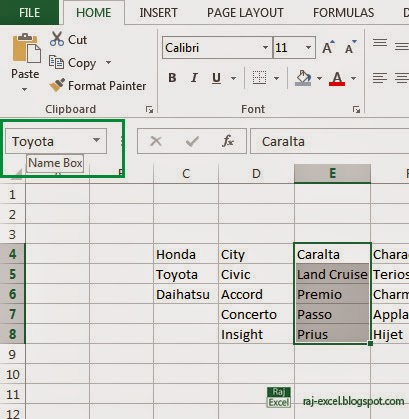Image resolution: width=409 pixels, height=419 pixels.
Task: Cancel the entry with the X icon
Action: pyautogui.click(x=156, y=141)
